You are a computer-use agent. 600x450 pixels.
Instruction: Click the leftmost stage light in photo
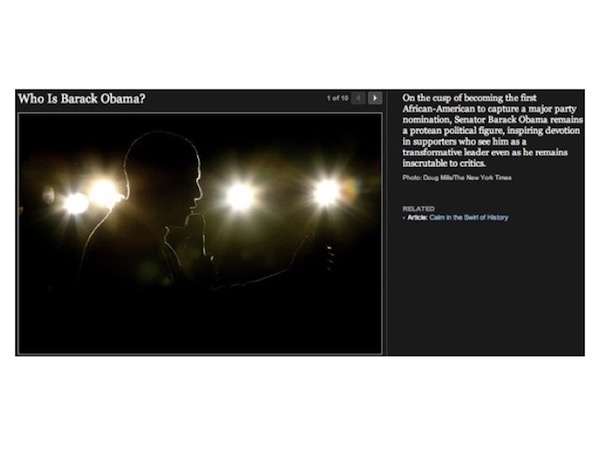coord(76,203)
